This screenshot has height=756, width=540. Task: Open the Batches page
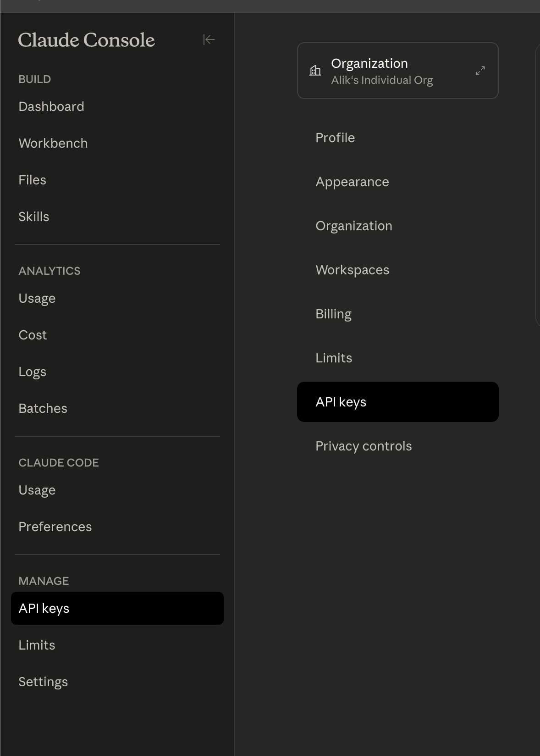[43, 408]
